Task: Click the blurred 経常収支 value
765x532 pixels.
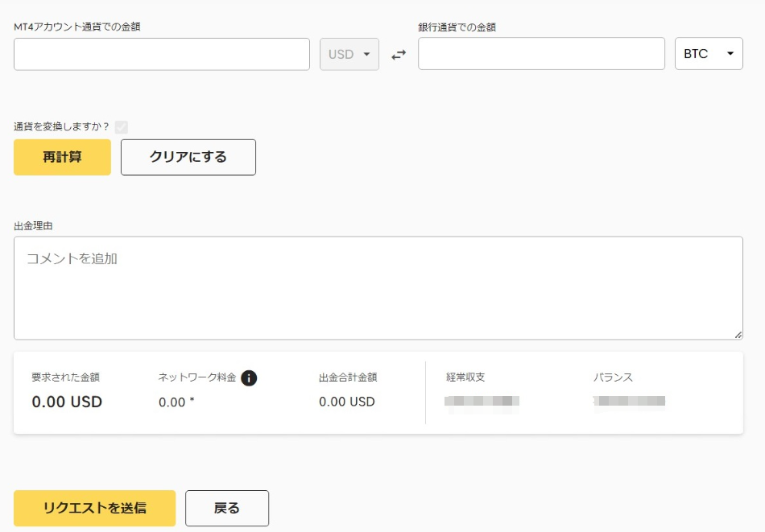Action: 482,402
